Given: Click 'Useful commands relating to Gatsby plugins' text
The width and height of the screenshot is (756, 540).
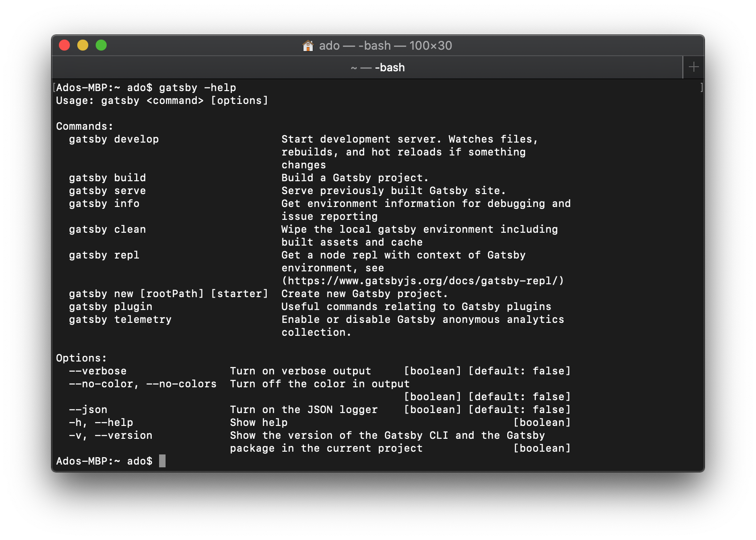Looking at the screenshot, I should click(416, 306).
